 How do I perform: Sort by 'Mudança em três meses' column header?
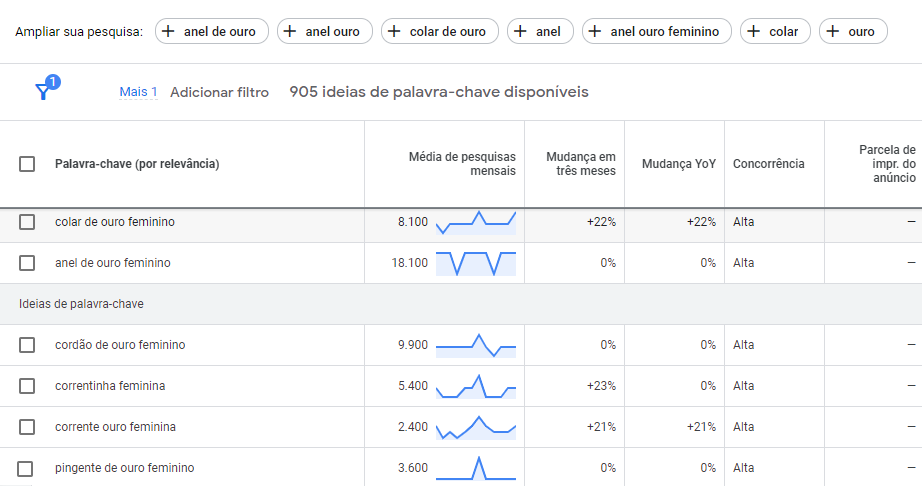(580, 164)
